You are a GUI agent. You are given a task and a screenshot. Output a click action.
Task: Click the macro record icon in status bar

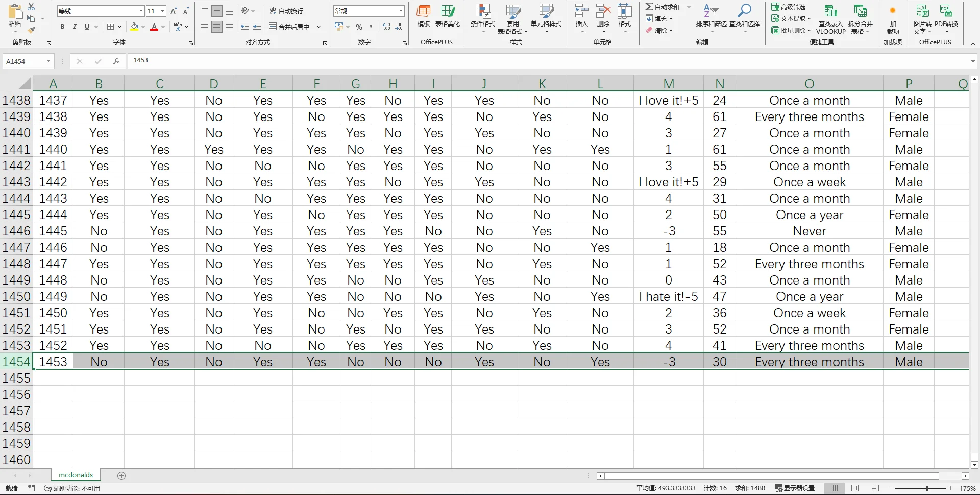32,488
